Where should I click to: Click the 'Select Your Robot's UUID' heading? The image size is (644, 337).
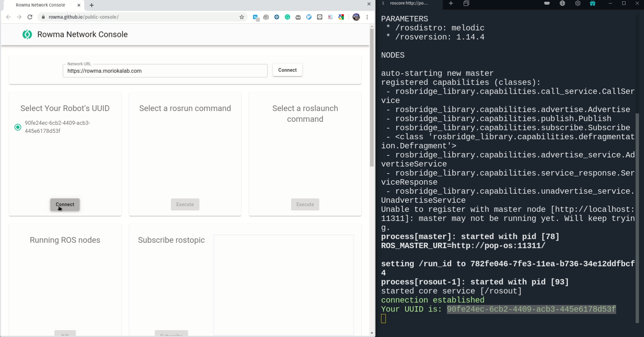click(x=65, y=108)
